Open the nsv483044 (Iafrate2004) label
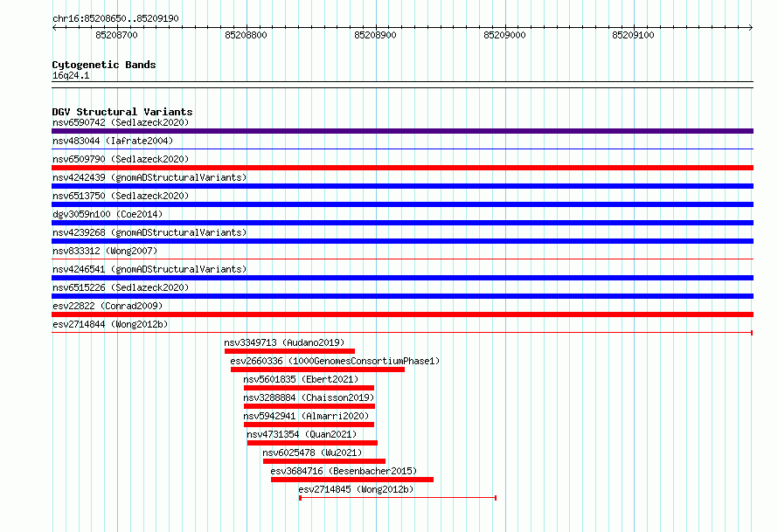The width and height of the screenshot is (778, 532). click(x=113, y=141)
